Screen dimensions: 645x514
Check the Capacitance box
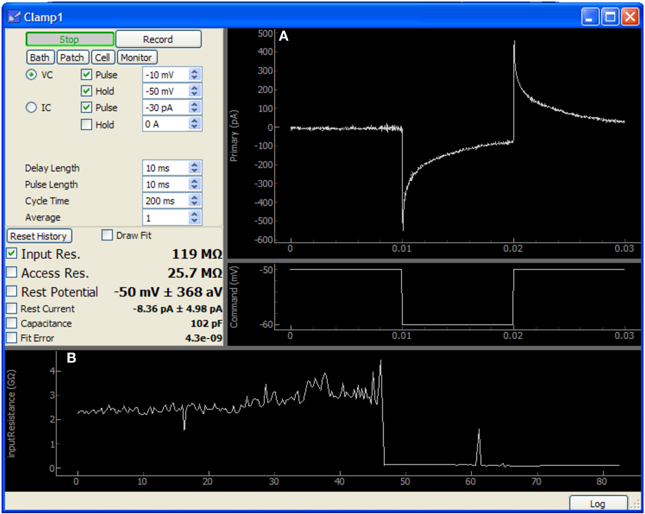tap(12, 323)
